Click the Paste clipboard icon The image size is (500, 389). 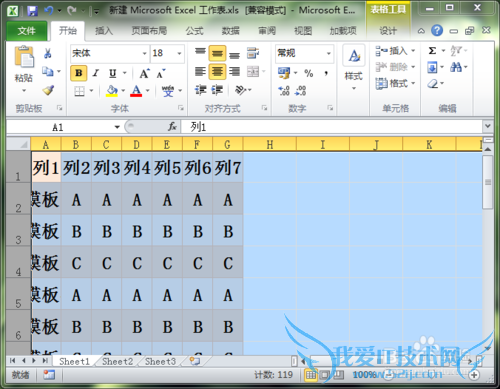pos(24,57)
